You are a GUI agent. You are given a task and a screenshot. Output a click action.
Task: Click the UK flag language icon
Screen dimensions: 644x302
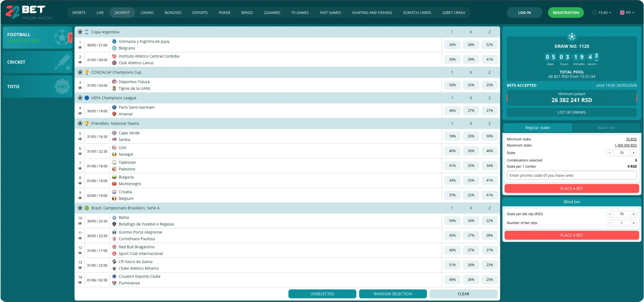tap(622, 13)
